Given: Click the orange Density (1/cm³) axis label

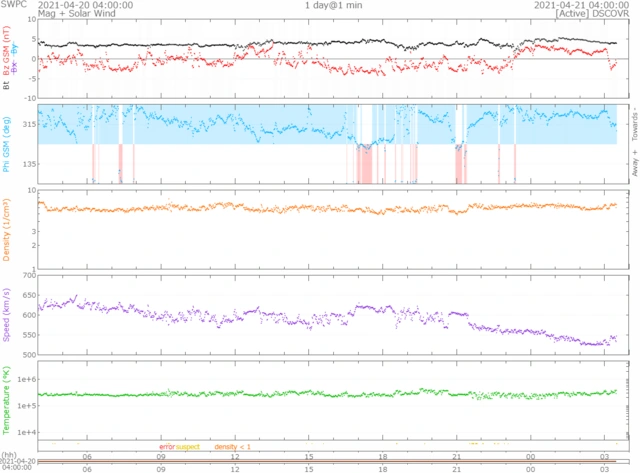Looking at the screenshot, I should pyautogui.click(x=7, y=231).
